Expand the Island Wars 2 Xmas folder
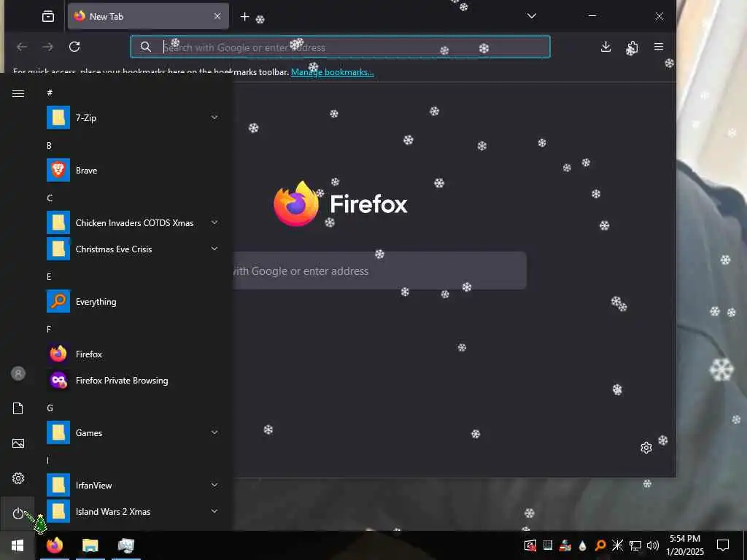Image resolution: width=747 pixels, height=560 pixels. (x=215, y=511)
